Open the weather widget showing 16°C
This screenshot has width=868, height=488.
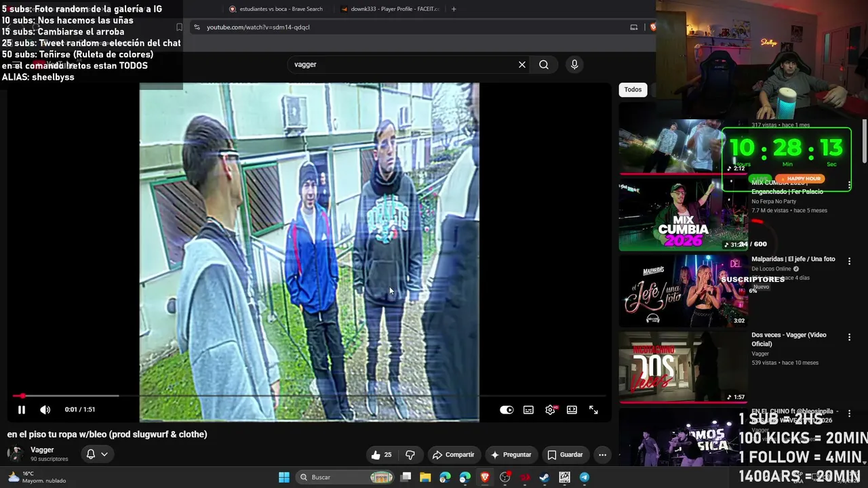37,477
